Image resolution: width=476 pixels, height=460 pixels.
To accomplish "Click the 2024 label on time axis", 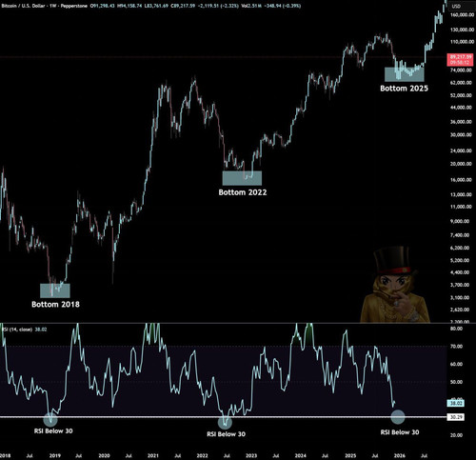I will (x=301, y=455).
